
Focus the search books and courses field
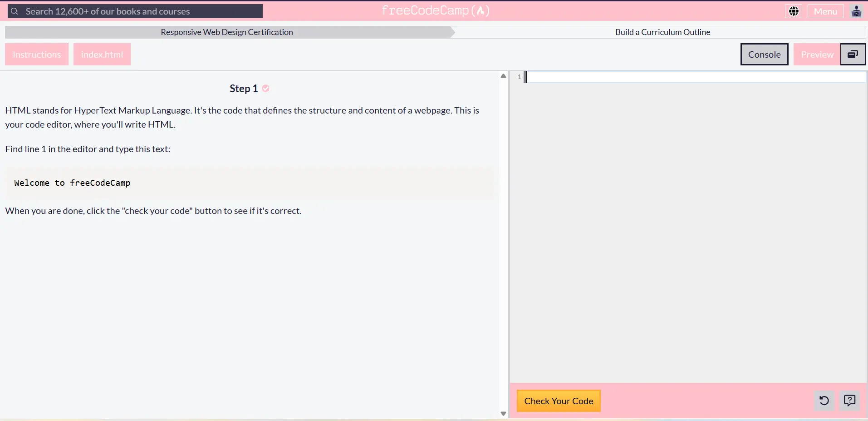[135, 11]
